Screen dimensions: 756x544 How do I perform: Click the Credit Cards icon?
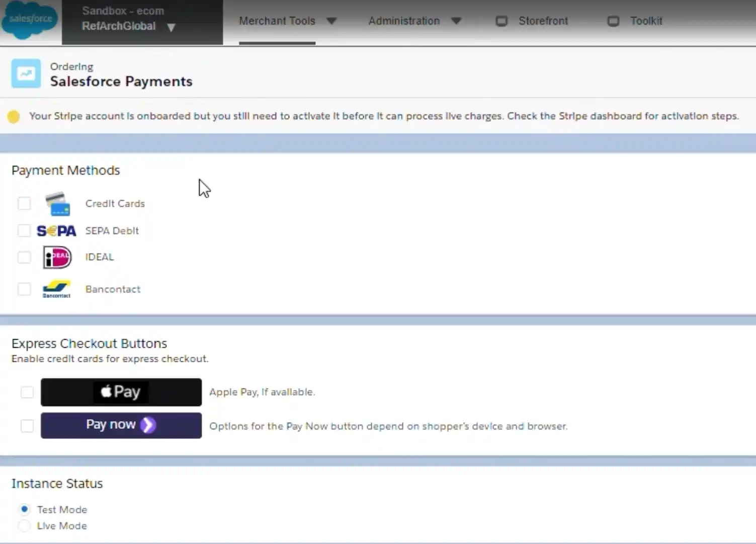coord(57,203)
